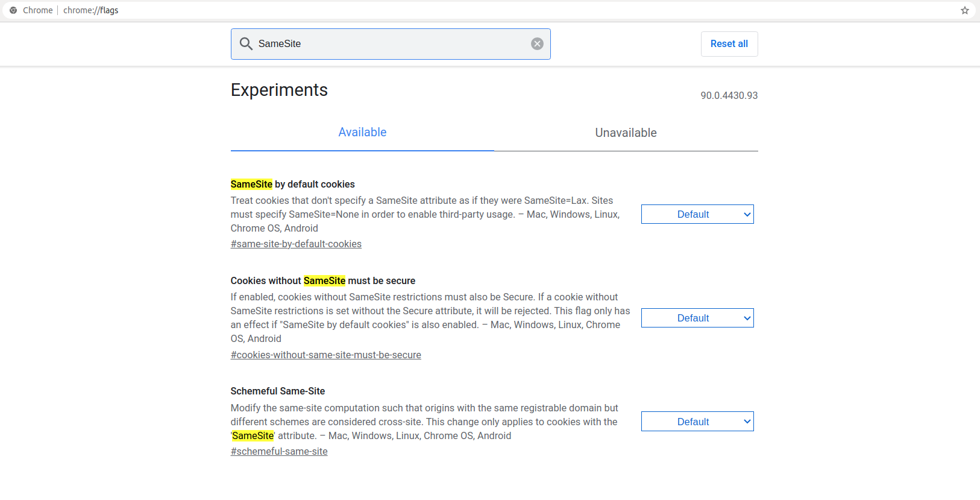Click the SameSite by default cookies title
Viewport: 980px width, 500px height.
(x=292, y=184)
